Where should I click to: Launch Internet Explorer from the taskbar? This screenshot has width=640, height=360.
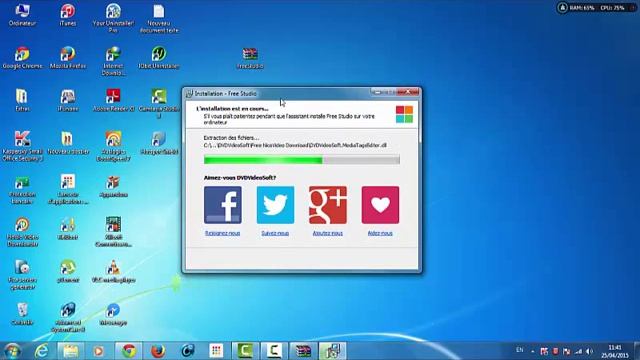click(x=42, y=351)
